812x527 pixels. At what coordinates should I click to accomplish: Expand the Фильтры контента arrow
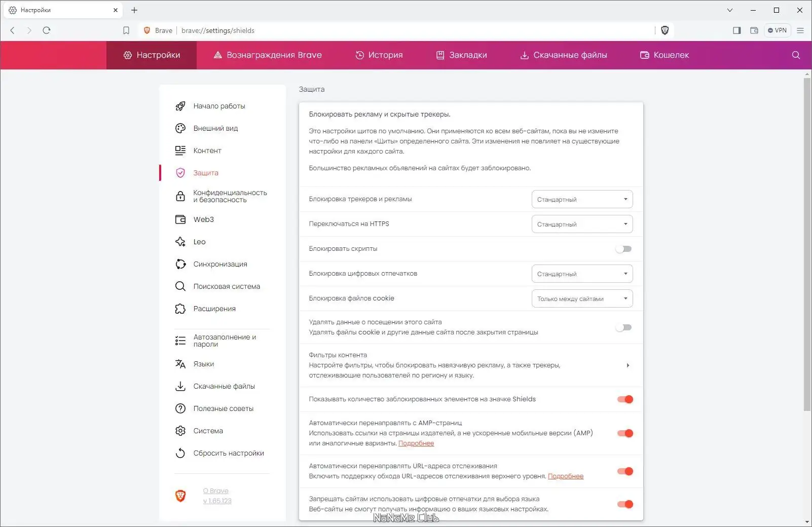click(628, 365)
